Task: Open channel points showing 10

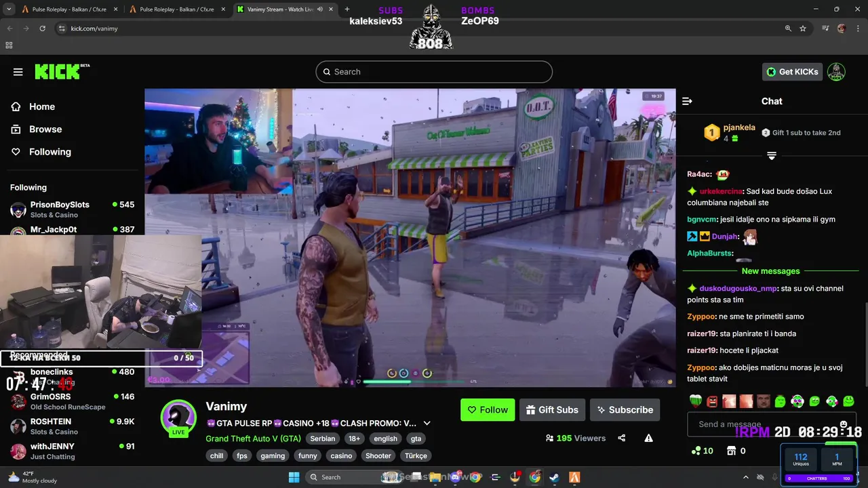Action: point(703,451)
